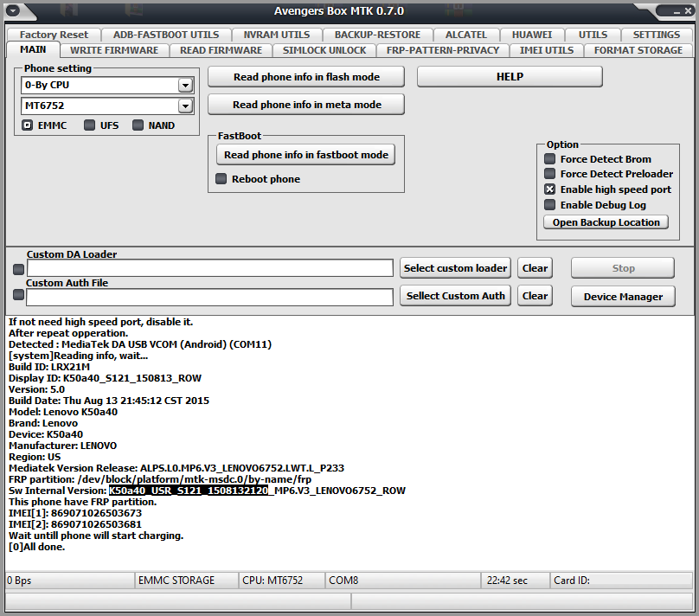Viewport: 699px width, 616px height.
Task: Click the Mediatek Version Release log line
Action: point(176,468)
